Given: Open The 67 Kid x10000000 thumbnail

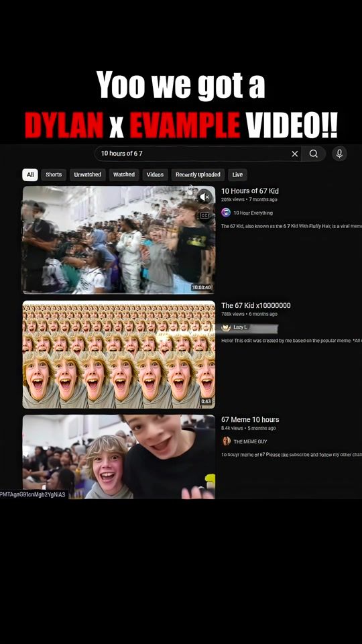Looking at the screenshot, I should pyautogui.click(x=119, y=354).
